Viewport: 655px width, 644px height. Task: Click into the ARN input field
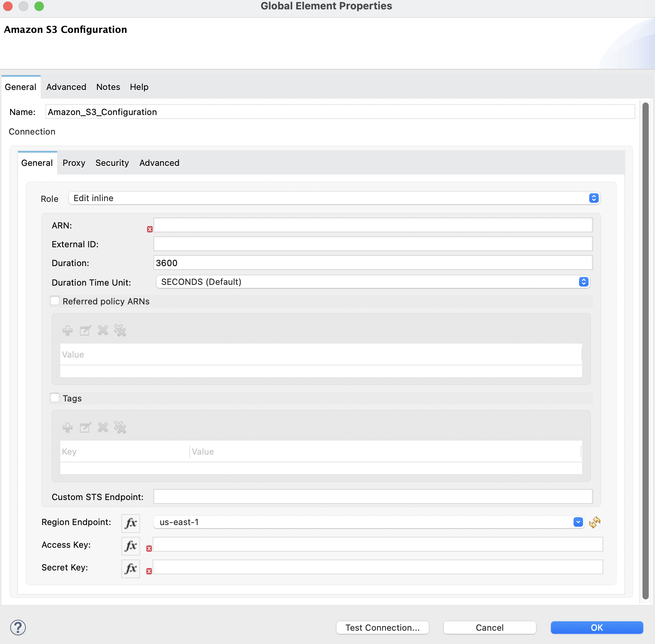click(x=372, y=225)
